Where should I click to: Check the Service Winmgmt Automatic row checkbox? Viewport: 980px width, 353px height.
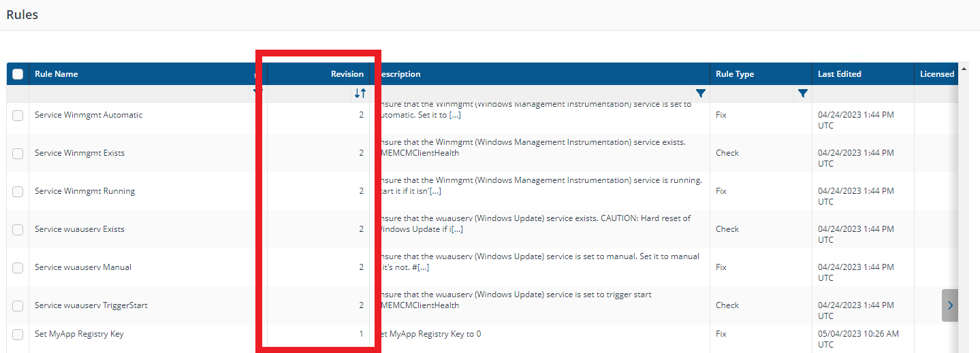point(18,116)
